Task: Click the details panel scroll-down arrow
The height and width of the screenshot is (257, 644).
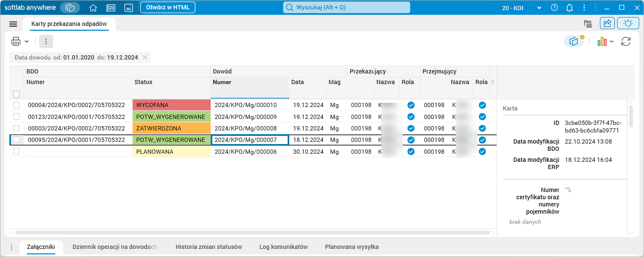Action: 631,233
